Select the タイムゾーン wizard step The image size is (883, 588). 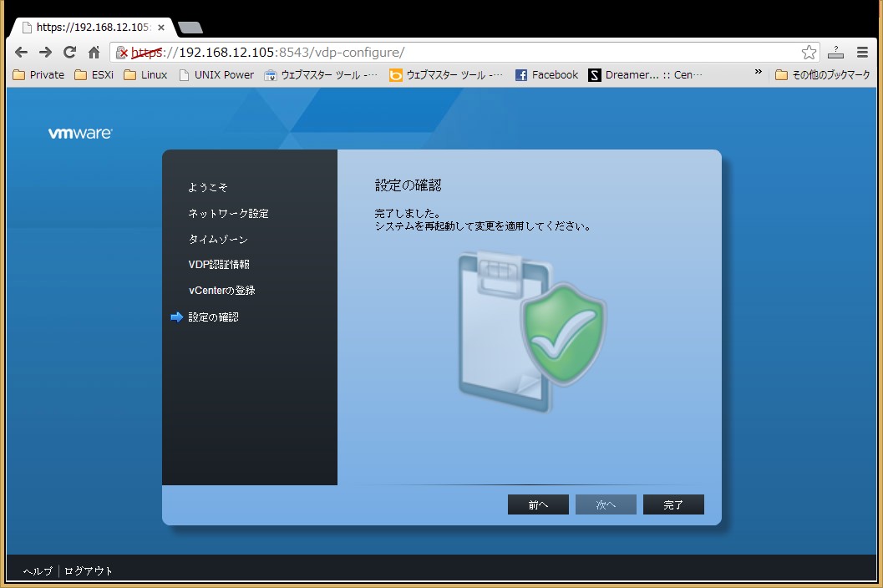tap(218, 240)
